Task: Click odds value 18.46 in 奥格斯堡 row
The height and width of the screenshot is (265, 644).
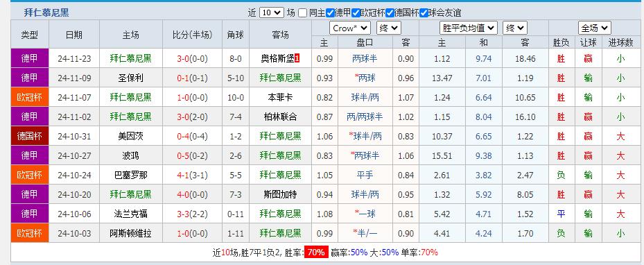Action: tap(525, 59)
